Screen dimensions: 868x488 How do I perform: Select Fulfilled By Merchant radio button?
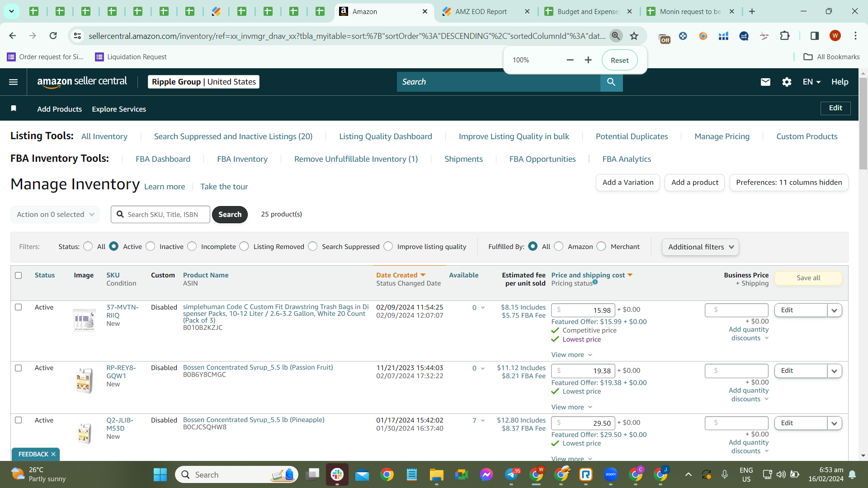tap(601, 246)
